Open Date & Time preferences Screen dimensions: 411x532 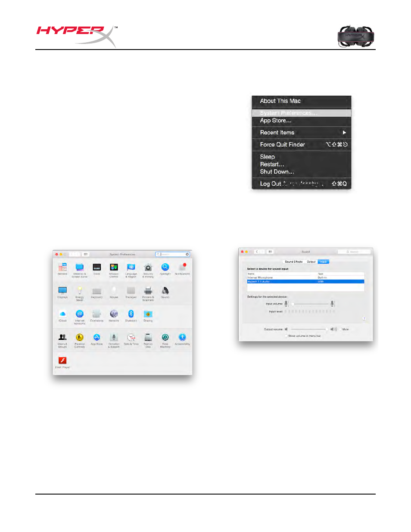131,339
